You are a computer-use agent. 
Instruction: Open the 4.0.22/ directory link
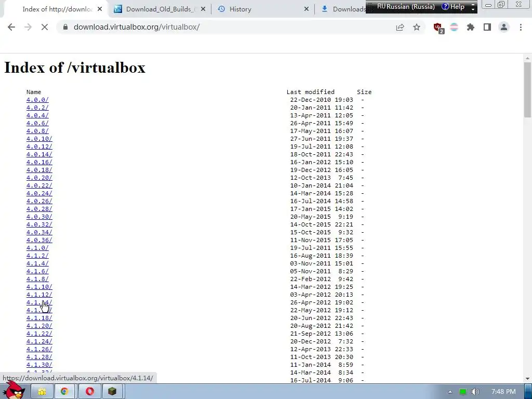pos(39,185)
